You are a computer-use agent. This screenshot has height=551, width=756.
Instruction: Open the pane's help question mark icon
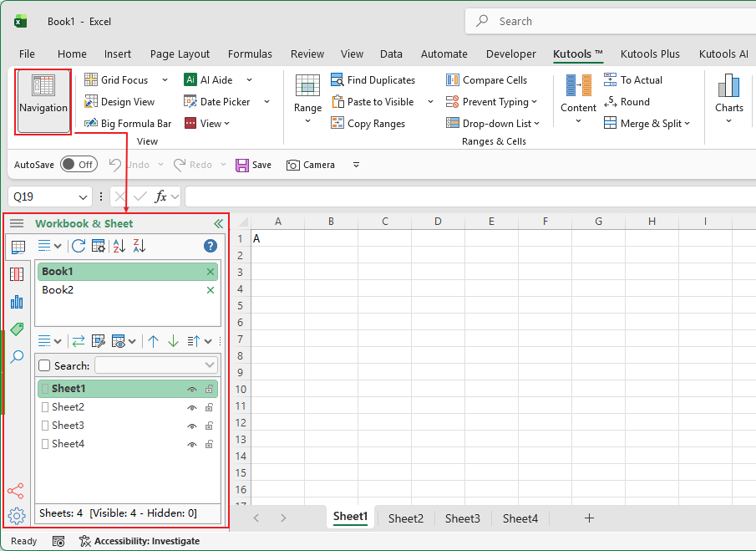point(211,246)
